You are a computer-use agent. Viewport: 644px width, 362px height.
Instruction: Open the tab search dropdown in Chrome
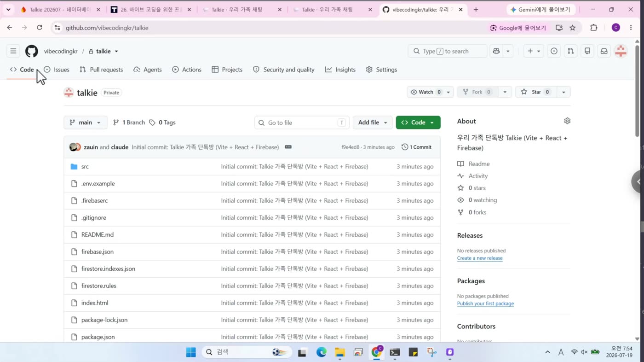(x=8, y=9)
